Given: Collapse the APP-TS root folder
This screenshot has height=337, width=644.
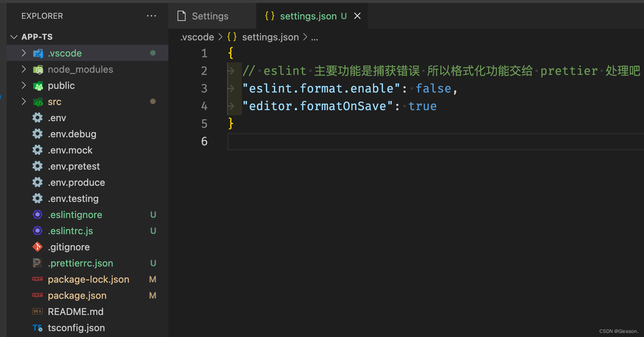Looking at the screenshot, I should pyautogui.click(x=14, y=37).
